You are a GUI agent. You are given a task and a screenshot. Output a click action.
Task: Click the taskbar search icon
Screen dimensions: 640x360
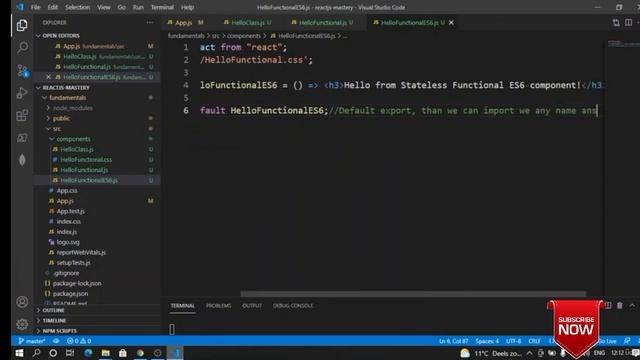pos(36,353)
